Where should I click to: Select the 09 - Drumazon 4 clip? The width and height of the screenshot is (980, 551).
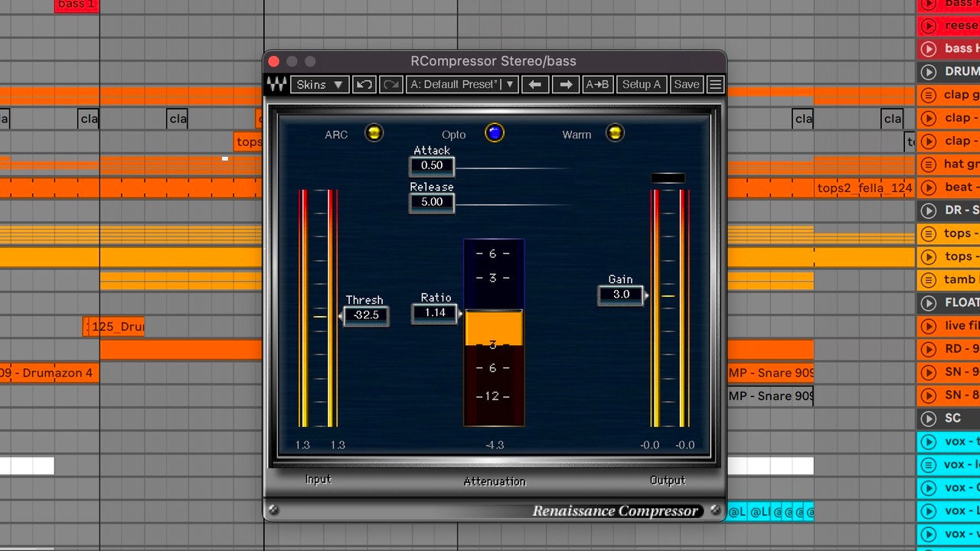tap(49, 373)
